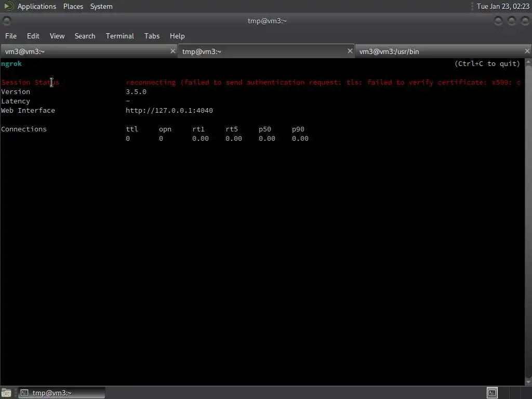Open the View menu
This screenshot has height=399, width=532.
click(x=57, y=36)
